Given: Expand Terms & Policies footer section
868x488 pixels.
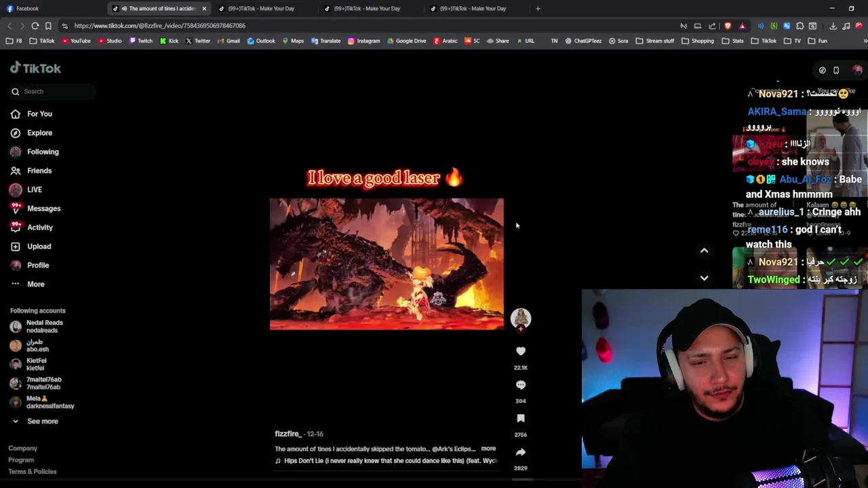Looking at the screenshot, I should coord(32,472).
